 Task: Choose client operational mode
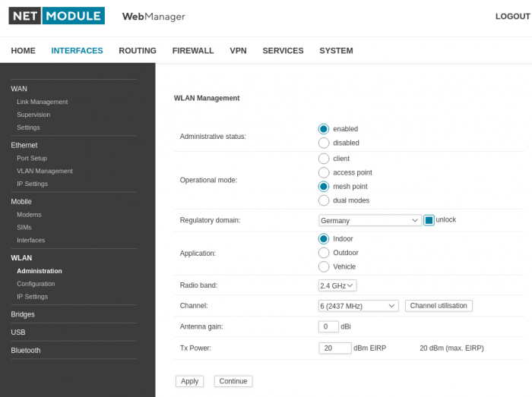click(x=324, y=159)
